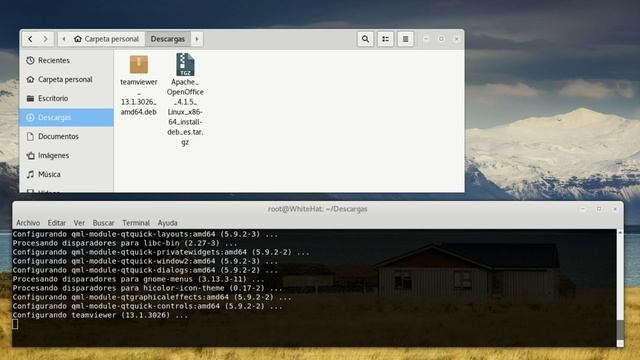This screenshot has height=360, width=640.
Task: Open the file manager hamburger menu
Action: click(405, 39)
